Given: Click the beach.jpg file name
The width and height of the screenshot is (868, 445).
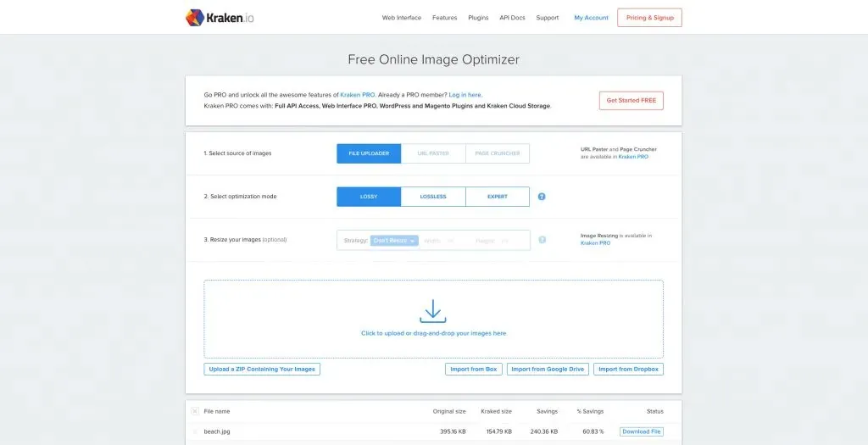Looking at the screenshot, I should tap(217, 431).
